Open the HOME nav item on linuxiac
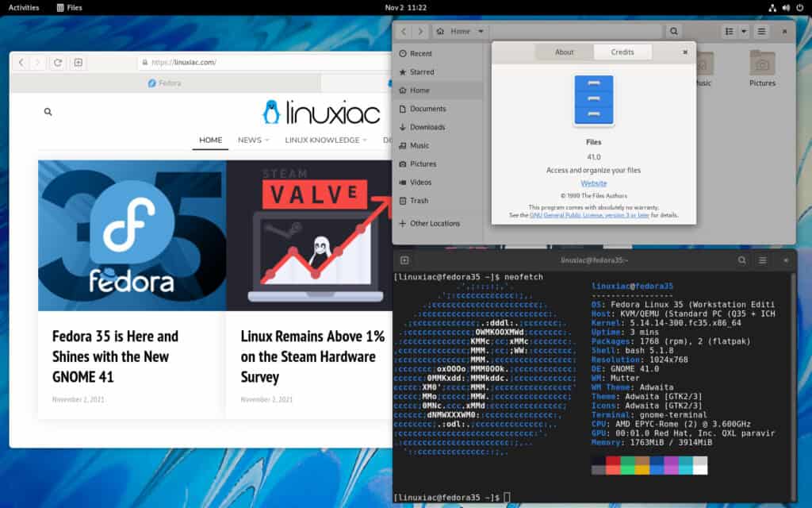The width and height of the screenshot is (812, 508). 211,140
